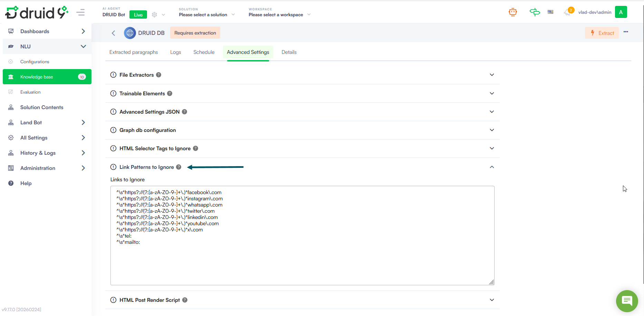Click the Extract button
Image resolution: width=644 pixels, height=316 pixels.
tap(602, 33)
